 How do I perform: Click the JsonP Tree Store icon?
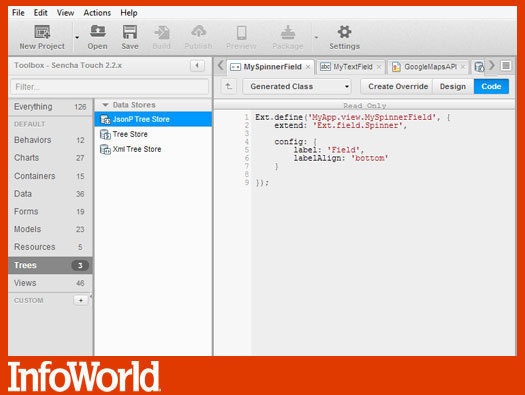click(105, 120)
